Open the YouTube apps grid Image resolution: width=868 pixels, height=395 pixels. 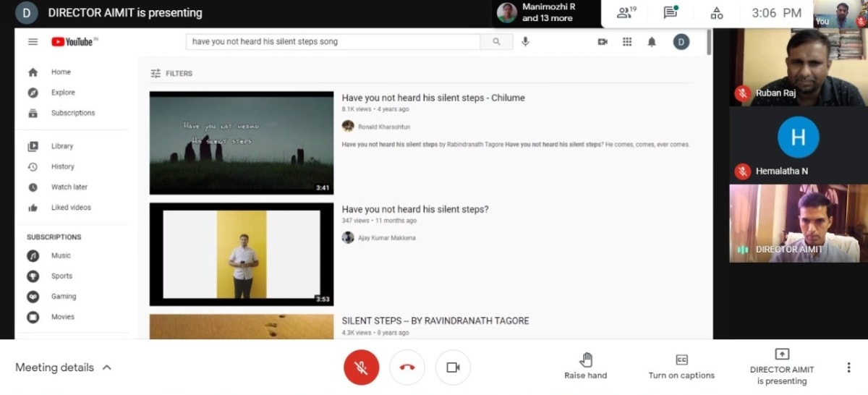click(627, 42)
